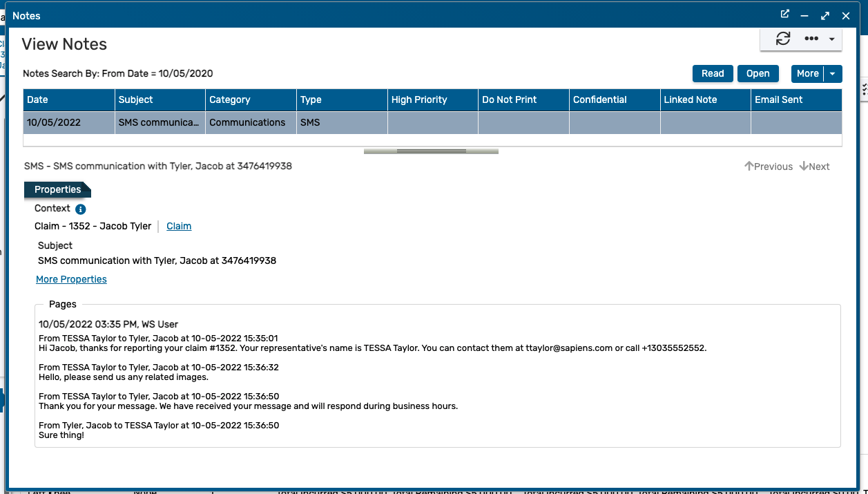Screen dimensions: 868x494
Task: Go to Next note
Action: pyautogui.click(x=814, y=166)
